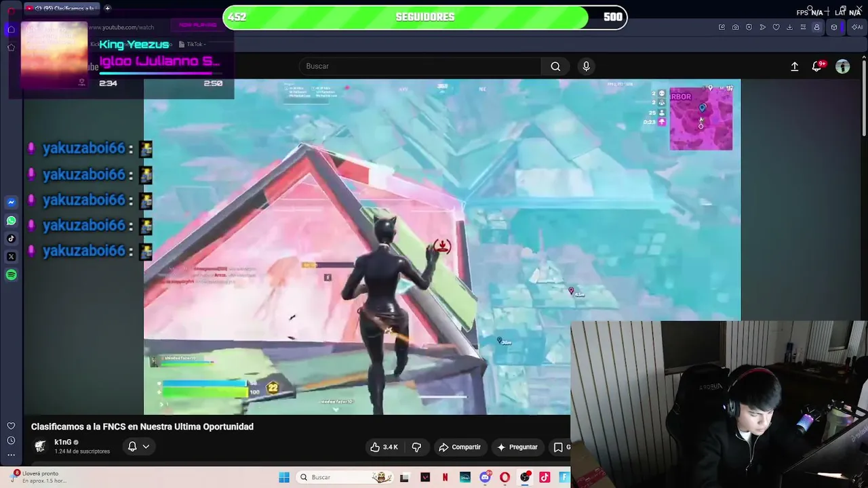Open the ad blocker shield icon
The height and width of the screenshot is (488, 868).
tap(749, 27)
